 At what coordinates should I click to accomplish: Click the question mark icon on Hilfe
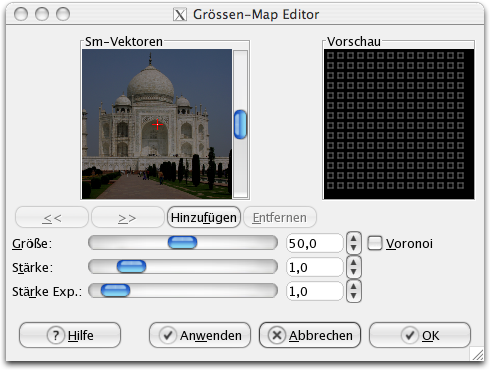click(56, 335)
